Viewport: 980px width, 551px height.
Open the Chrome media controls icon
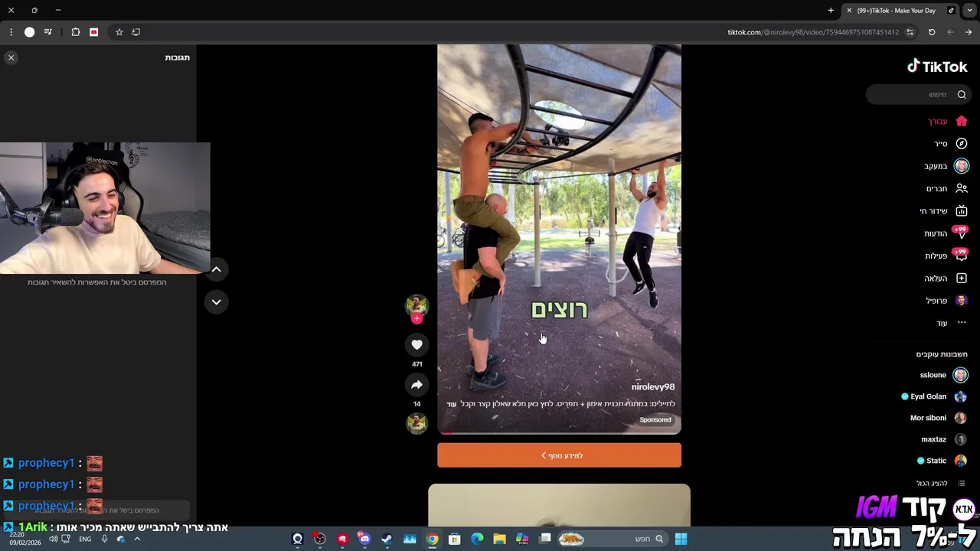click(x=47, y=32)
